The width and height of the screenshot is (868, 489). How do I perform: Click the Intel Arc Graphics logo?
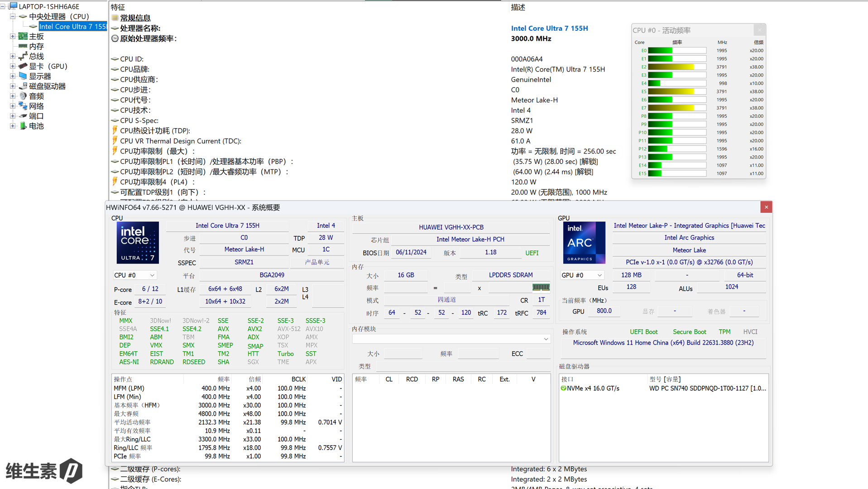(584, 243)
